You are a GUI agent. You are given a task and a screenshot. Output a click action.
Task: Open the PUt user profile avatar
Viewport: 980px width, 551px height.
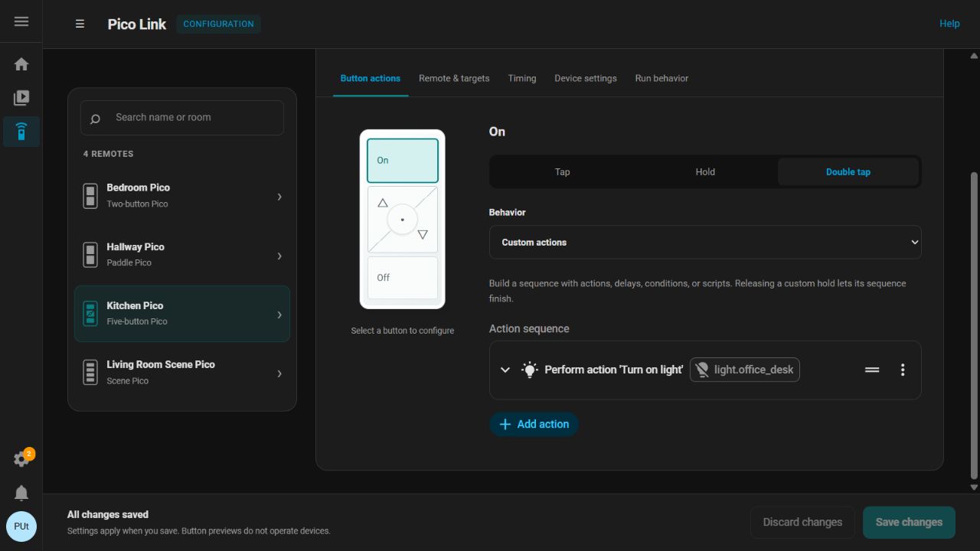pos(21,527)
